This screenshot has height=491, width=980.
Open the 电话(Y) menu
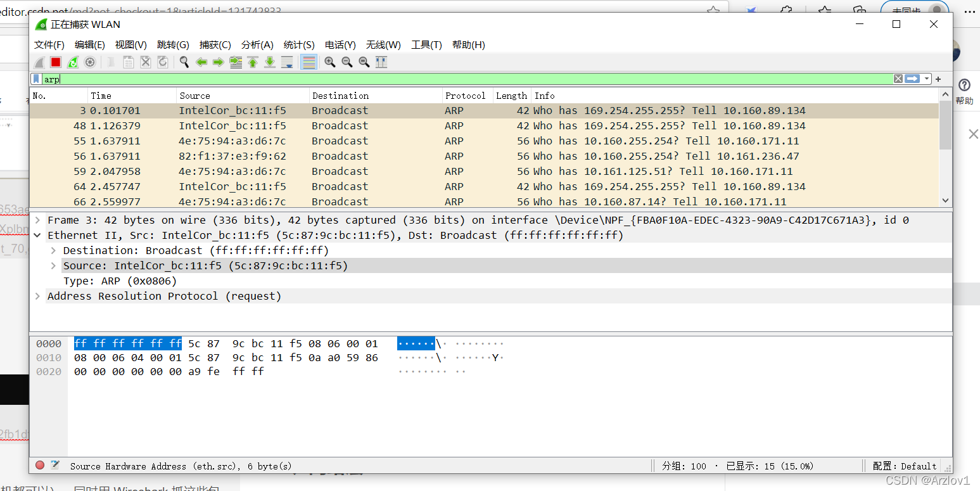(340, 45)
